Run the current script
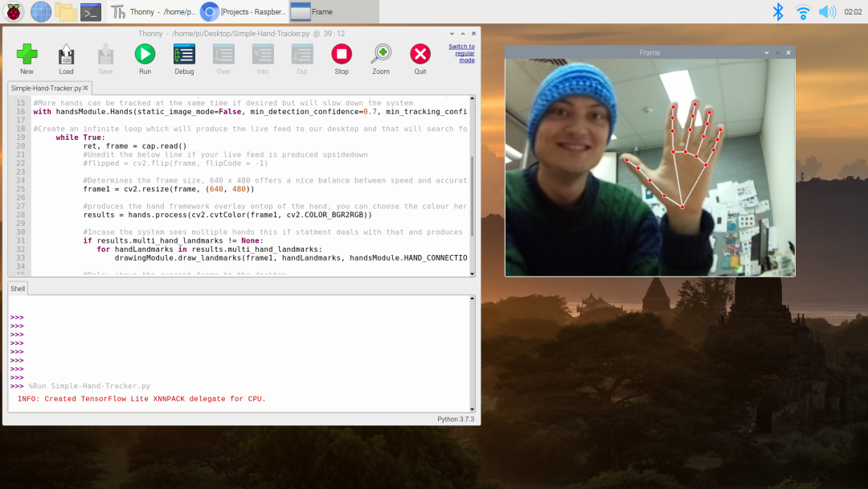This screenshot has width=868, height=489. point(145,60)
